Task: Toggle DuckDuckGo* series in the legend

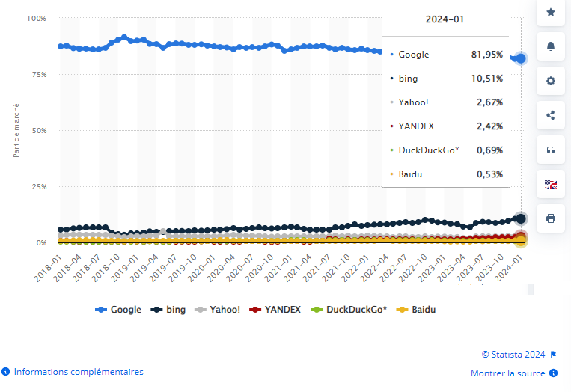Action: tap(349, 310)
